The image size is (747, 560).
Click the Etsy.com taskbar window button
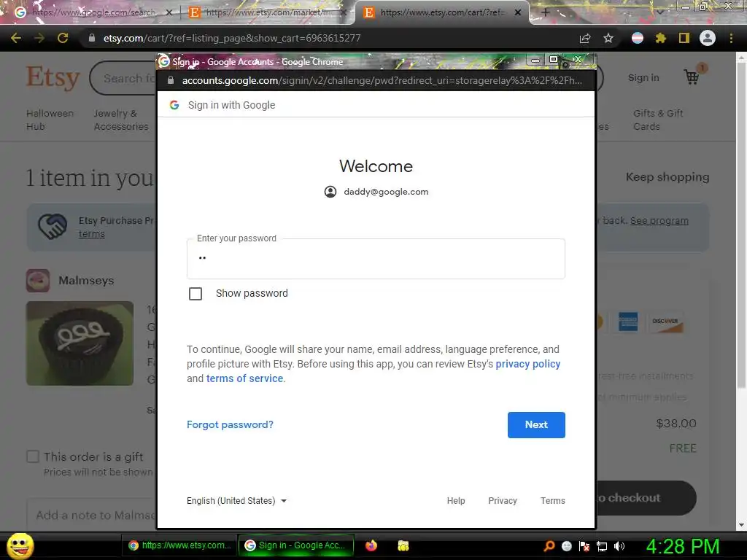point(180,545)
